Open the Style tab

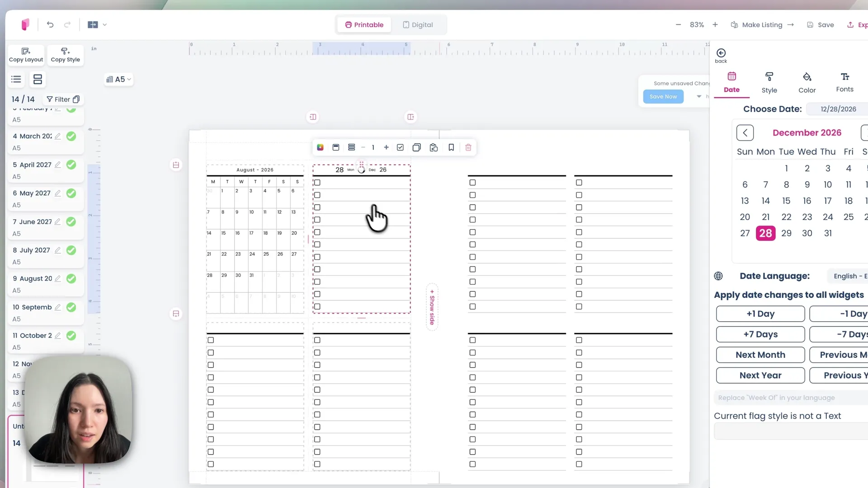click(x=769, y=83)
